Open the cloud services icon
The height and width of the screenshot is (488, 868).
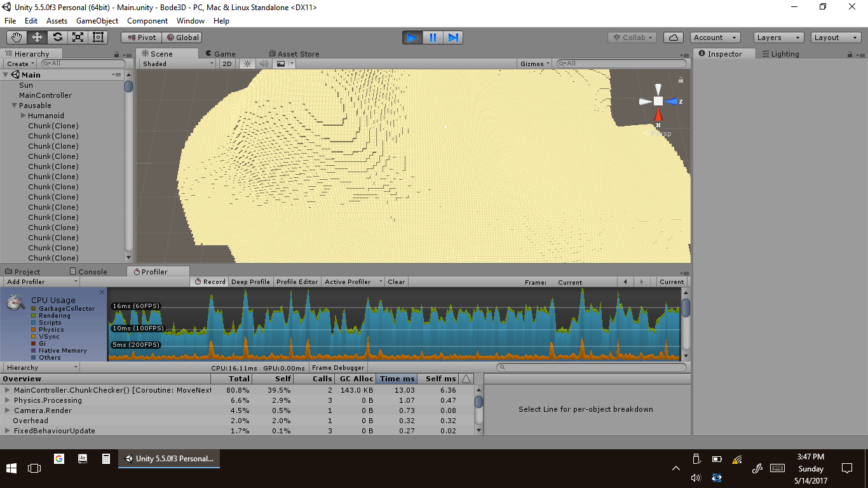point(674,37)
